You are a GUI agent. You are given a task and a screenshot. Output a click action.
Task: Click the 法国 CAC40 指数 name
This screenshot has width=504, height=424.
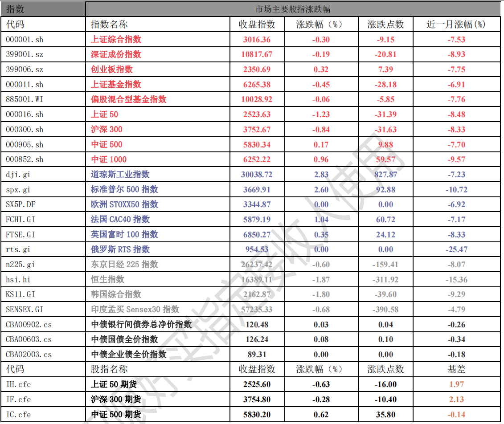click(x=120, y=220)
